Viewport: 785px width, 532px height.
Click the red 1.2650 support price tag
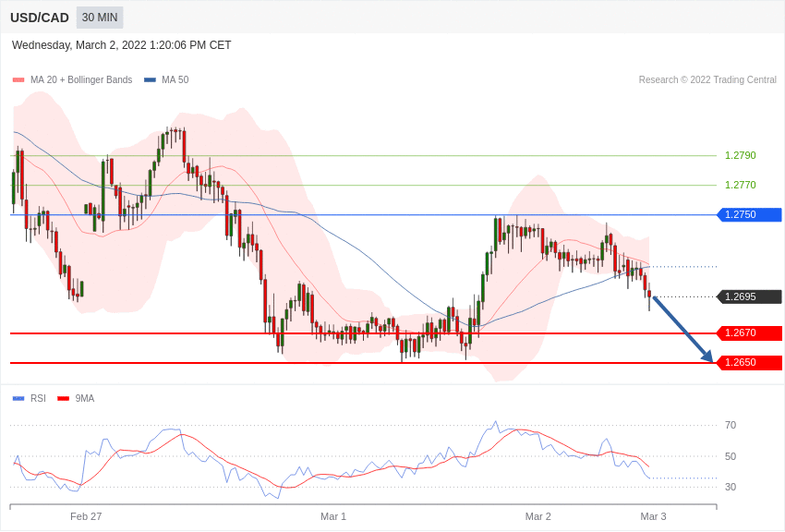[750, 362]
